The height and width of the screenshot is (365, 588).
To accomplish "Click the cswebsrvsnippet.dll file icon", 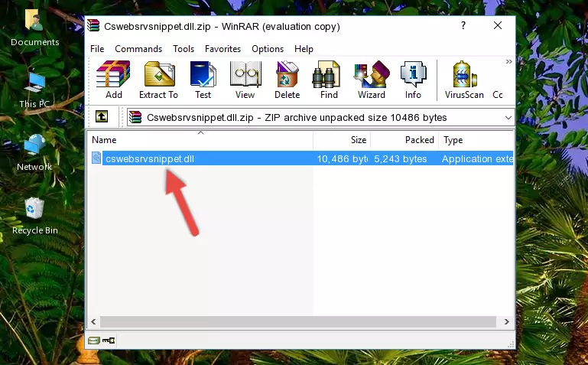I will click(x=96, y=158).
